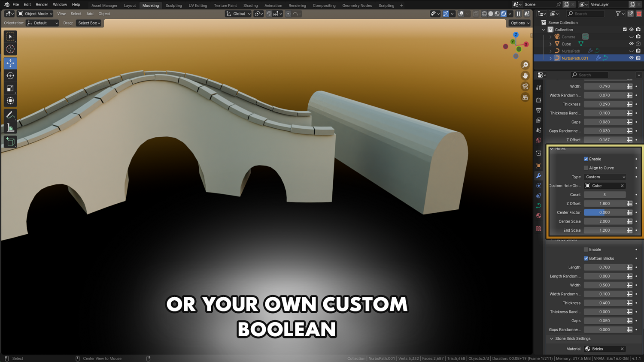Toggle Collection viewport visibility eye

click(631, 30)
